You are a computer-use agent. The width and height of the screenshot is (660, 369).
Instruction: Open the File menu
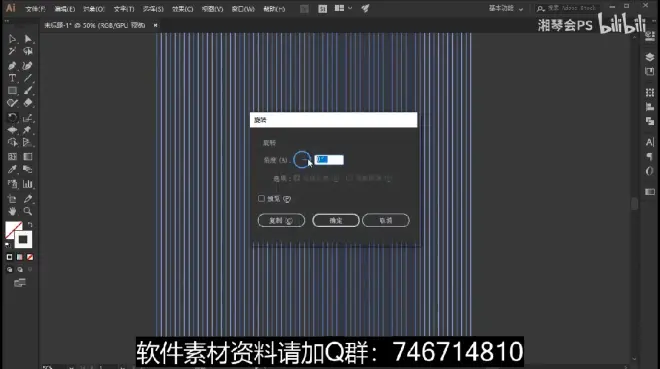[x=35, y=9]
